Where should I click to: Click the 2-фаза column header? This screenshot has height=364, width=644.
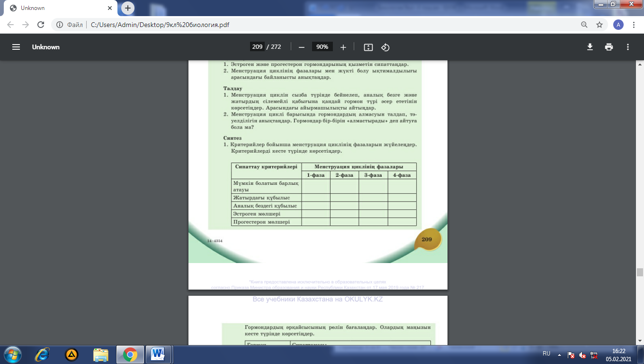coord(344,175)
